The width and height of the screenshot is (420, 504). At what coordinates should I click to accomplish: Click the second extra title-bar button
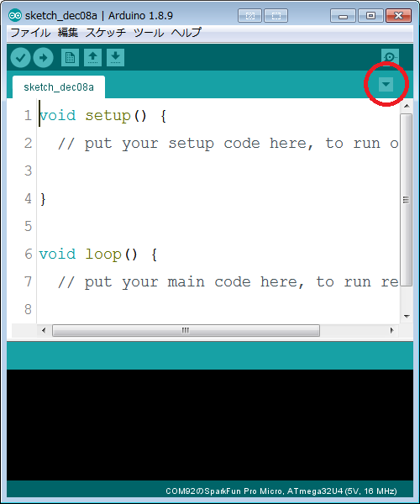click(x=276, y=15)
